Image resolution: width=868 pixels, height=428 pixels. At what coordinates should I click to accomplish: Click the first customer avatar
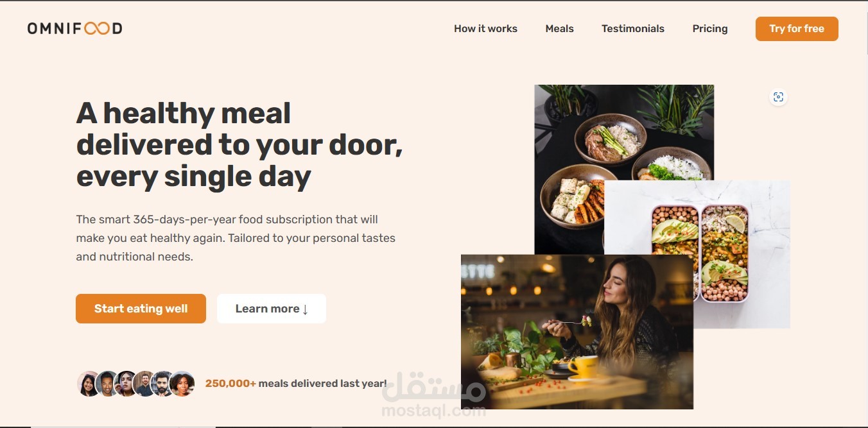coord(89,384)
